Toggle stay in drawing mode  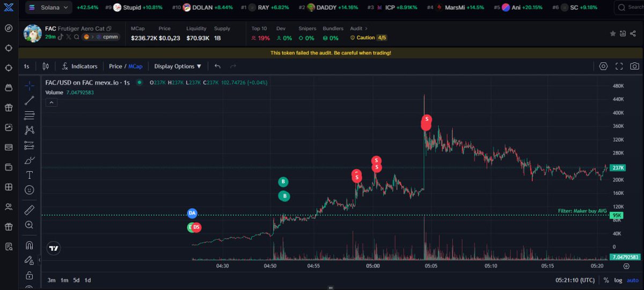click(30, 260)
